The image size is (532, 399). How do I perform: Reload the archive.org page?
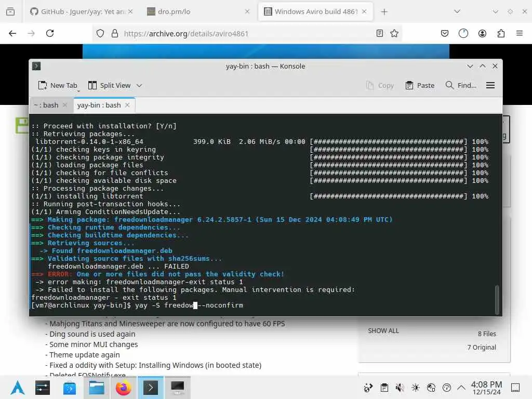pyautogui.click(x=50, y=33)
